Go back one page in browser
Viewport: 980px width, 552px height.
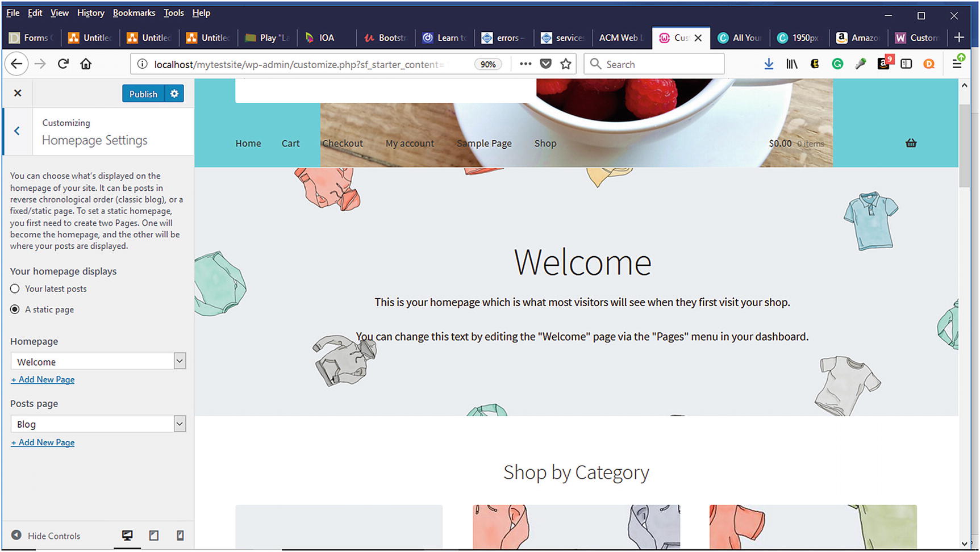tap(16, 64)
